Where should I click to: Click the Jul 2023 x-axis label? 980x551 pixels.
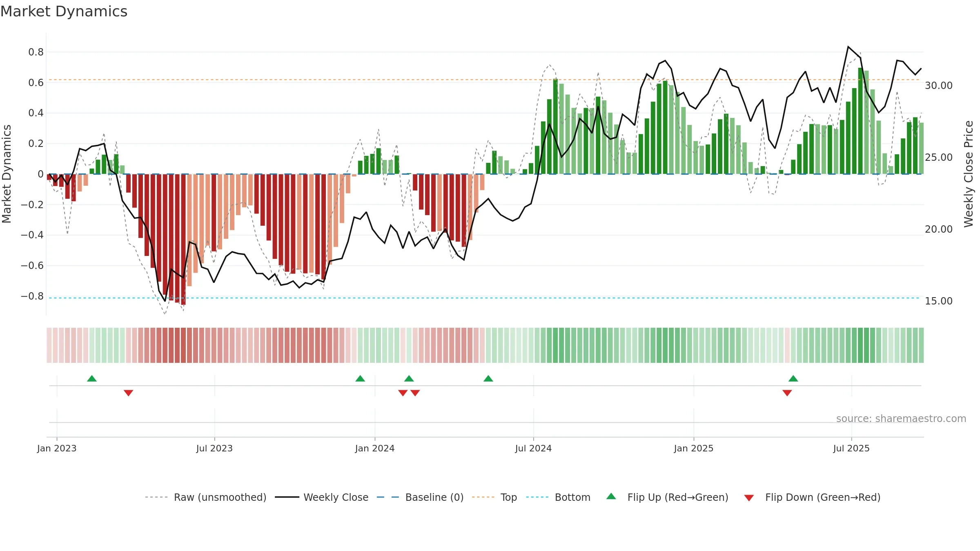(214, 448)
